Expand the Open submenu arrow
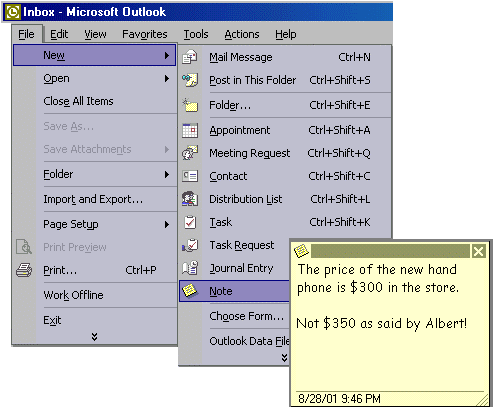495x410 pixels. click(167, 79)
